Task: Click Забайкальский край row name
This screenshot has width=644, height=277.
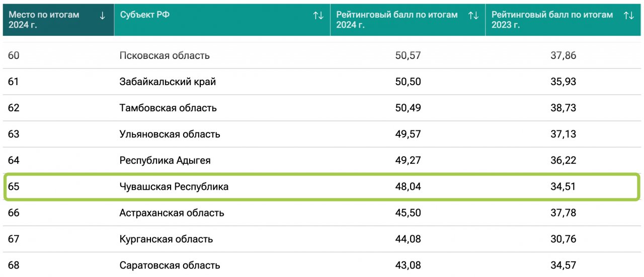Action: [x=168, y=82]
